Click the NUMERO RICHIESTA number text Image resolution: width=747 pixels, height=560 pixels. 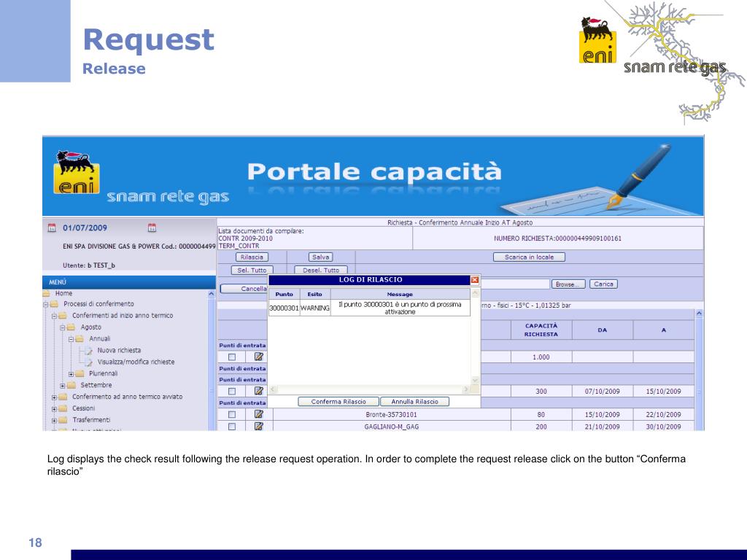pos(557,238)
